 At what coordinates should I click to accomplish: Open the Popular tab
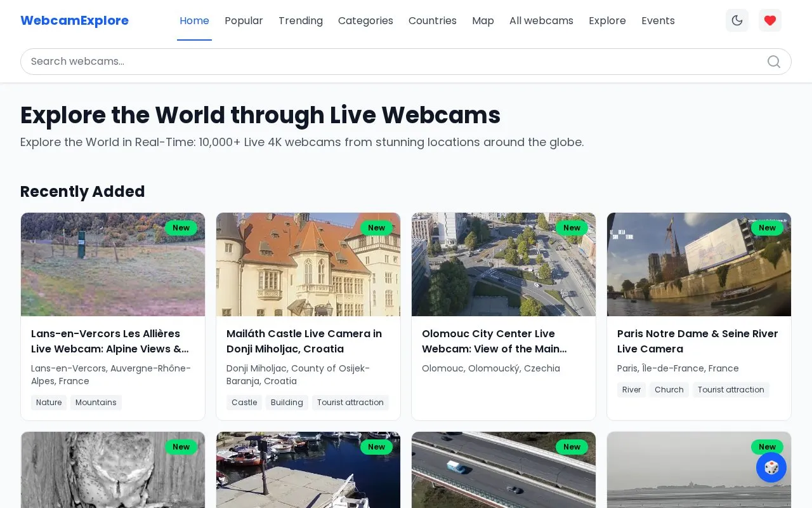(244, 20)
